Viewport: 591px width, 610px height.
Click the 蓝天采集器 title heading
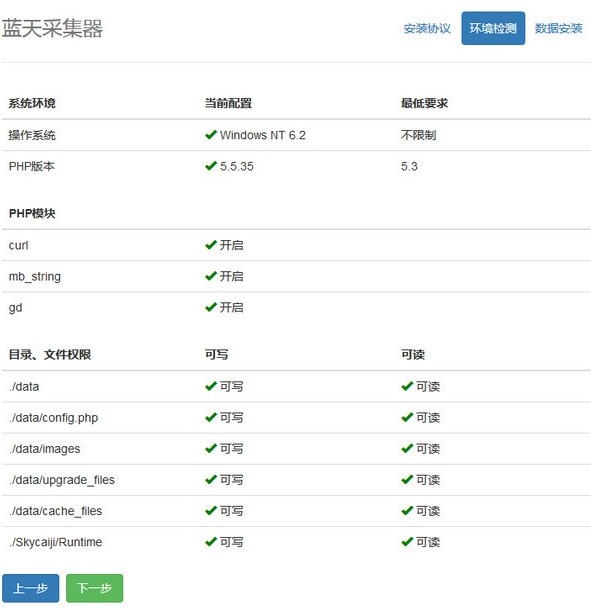[x=52, y=28]
